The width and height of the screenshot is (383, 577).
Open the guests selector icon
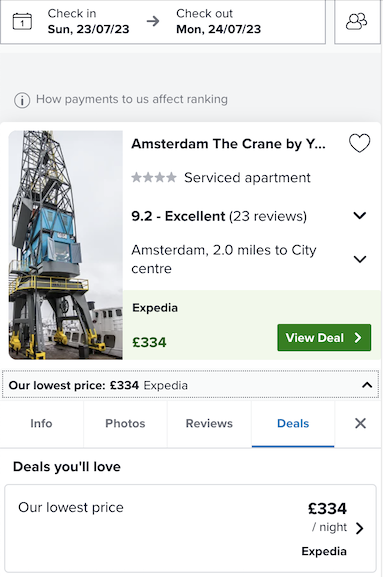click(x=357, y=21)
